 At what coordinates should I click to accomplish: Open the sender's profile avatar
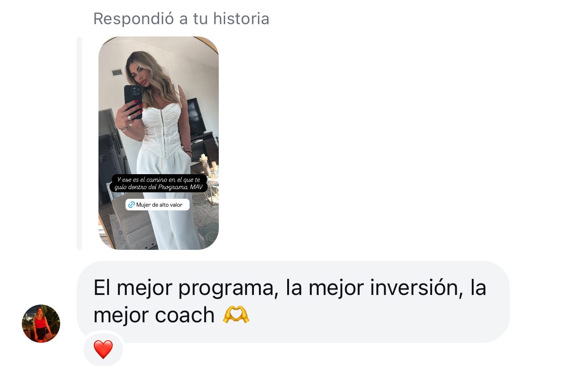(41, 324)
